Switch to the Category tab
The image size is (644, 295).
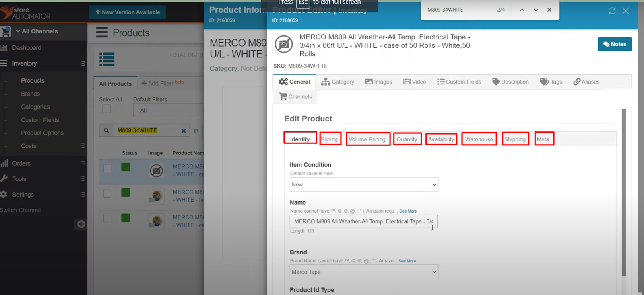tap(338, 82)
